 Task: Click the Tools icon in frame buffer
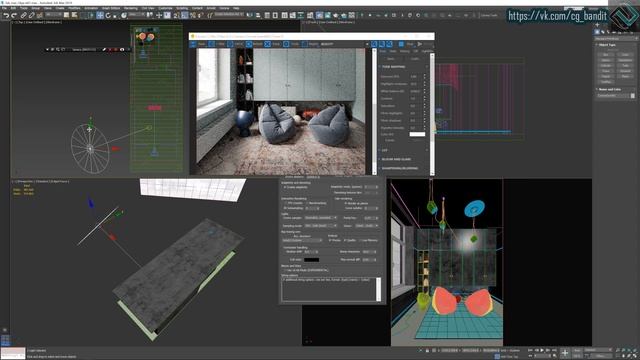(286, 44)
